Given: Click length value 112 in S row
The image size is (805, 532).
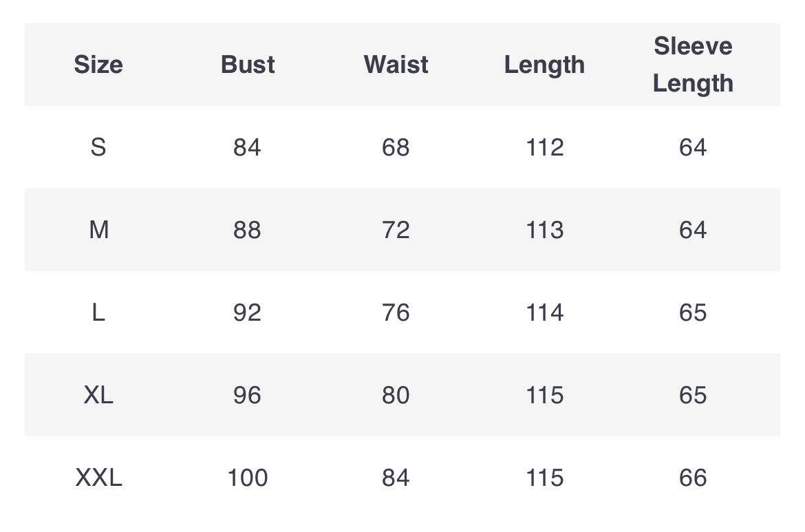Looking at the screenshot, I should [545, 147].
